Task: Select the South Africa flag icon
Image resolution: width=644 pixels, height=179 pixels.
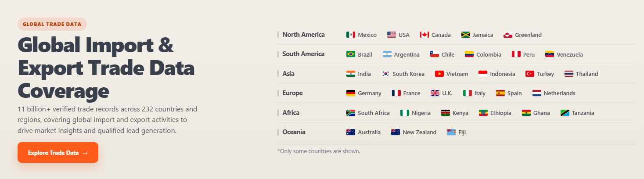Action: [351, 113]
